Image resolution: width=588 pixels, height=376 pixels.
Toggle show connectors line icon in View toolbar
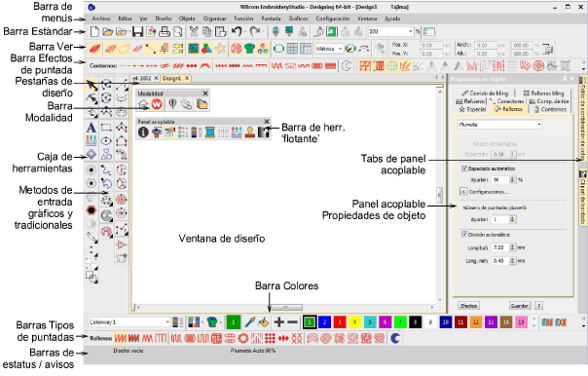pos(151,49)
